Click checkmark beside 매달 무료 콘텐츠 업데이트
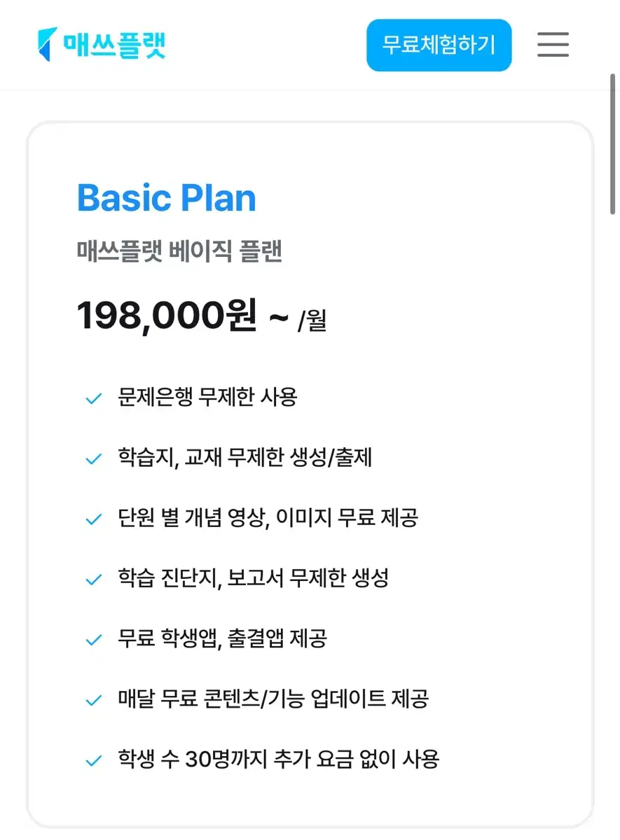620x840 pixels. [x=93, y=700]
